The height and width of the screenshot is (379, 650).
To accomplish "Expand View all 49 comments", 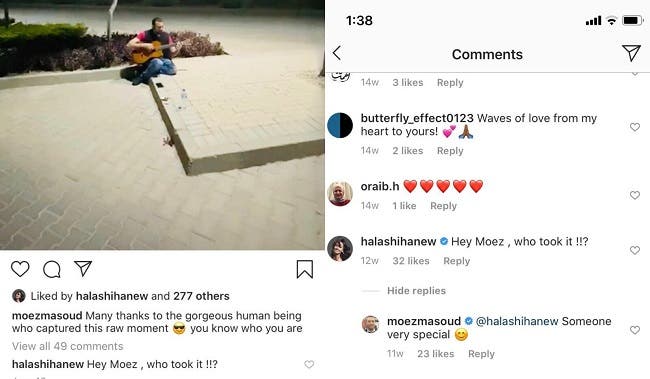I will click(68, 346).
